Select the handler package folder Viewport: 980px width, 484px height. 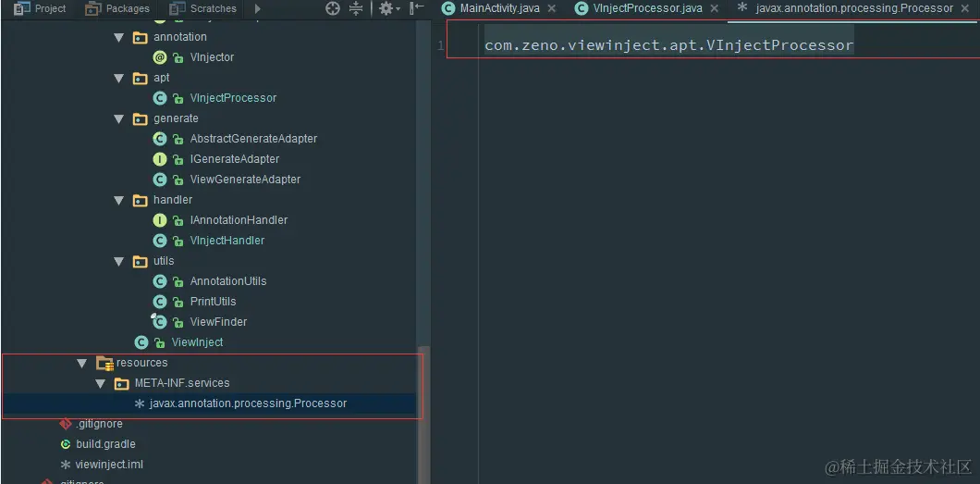[x=173, y=200]
